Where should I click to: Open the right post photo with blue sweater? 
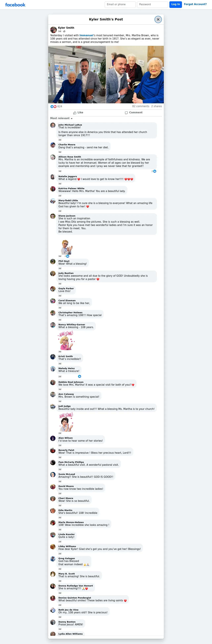coord(135,74)
